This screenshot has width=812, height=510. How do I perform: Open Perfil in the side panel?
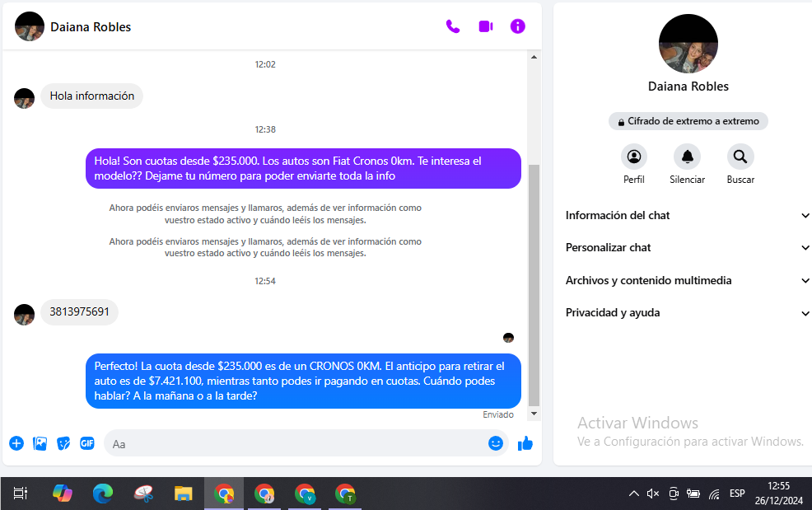coord(634,157)
